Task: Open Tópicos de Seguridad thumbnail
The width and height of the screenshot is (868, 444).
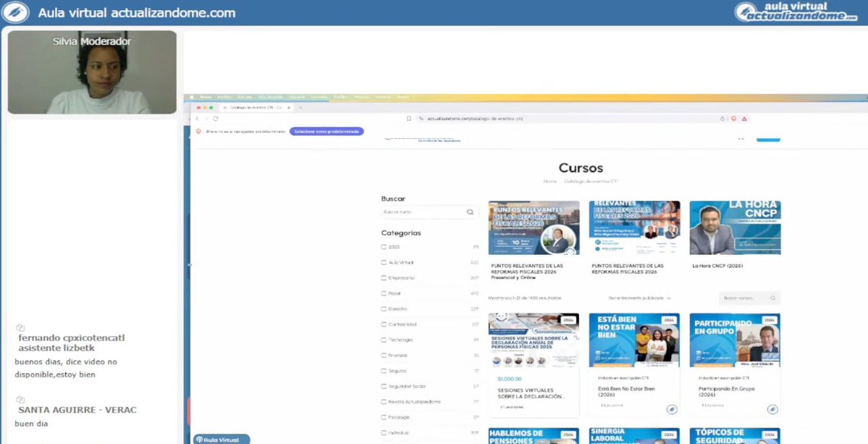Action: (x=735, y=436)
